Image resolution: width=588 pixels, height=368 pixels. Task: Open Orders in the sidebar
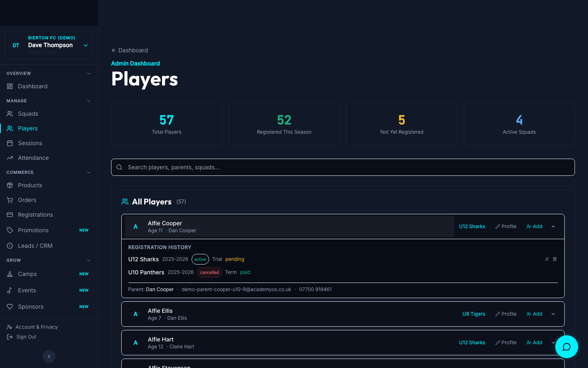click(49, 200)
